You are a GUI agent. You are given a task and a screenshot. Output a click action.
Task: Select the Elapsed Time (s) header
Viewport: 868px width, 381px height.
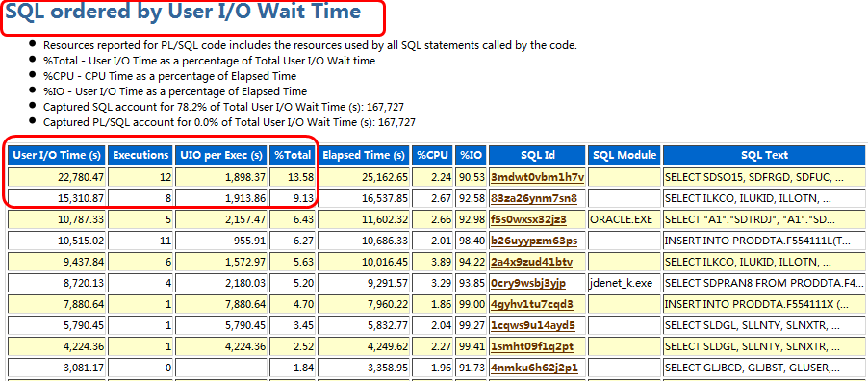(x=365, y=156)
